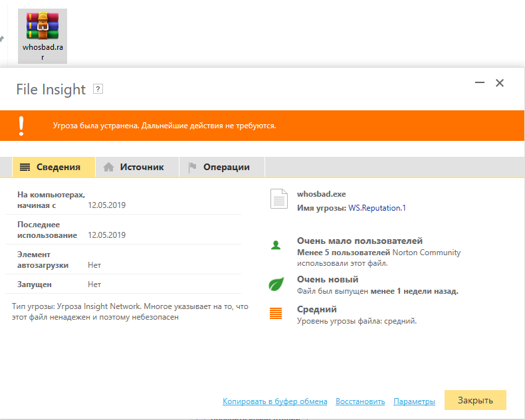
Task: Open the File Insight help question mark
Action: click(x=98, y=89)
